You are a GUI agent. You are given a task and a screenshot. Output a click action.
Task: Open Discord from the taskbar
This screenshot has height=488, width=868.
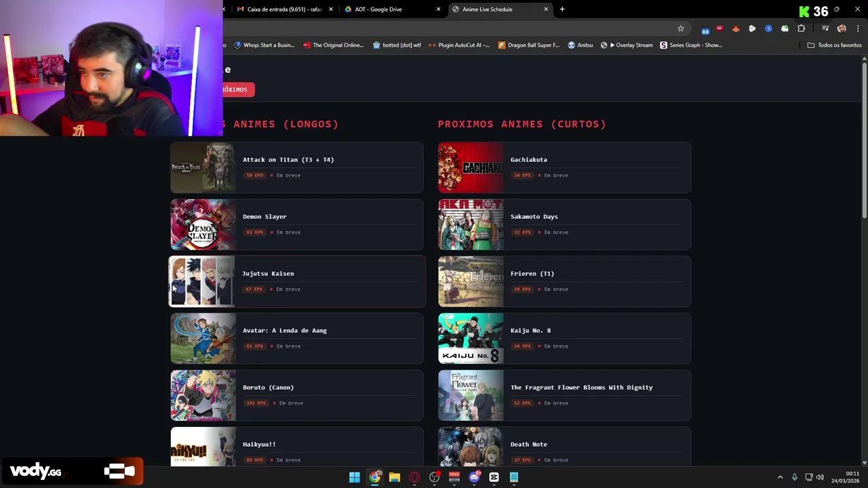(474, 477)
